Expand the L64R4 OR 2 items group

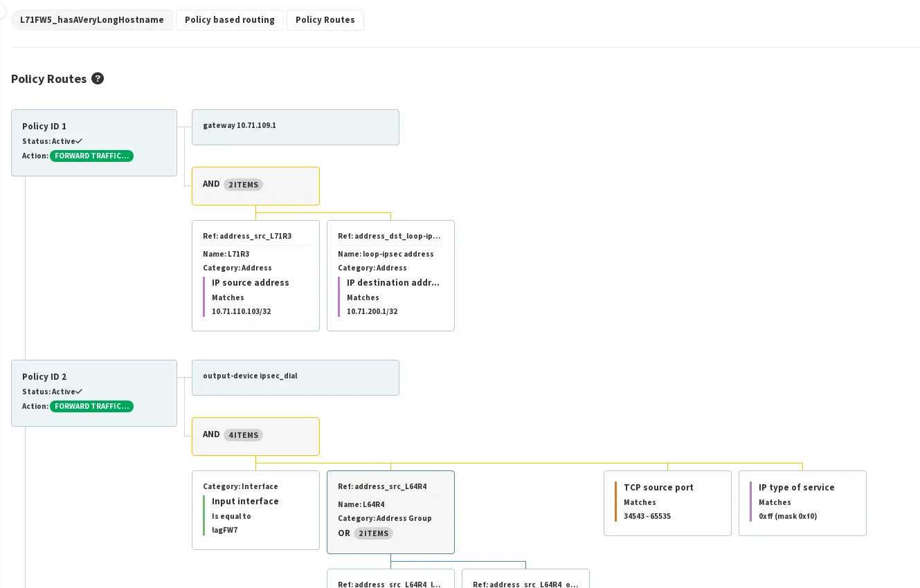[x=373, y=533]
